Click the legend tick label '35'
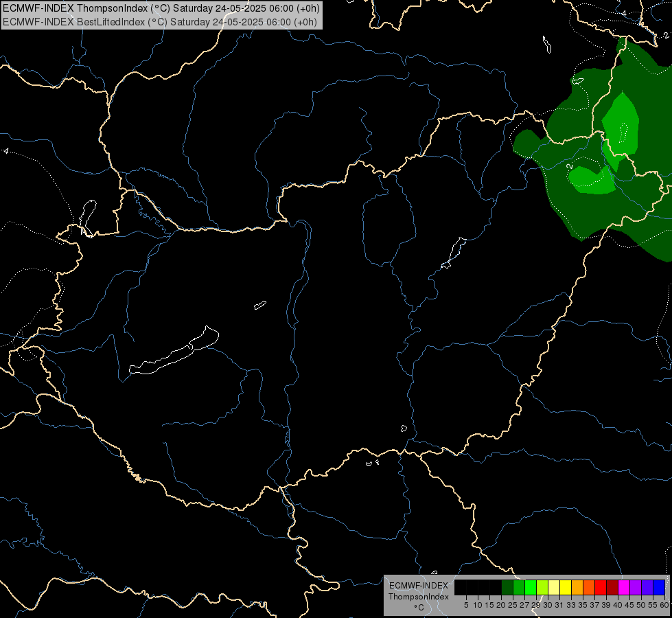 pyautogui.click(x=583, y=605)
